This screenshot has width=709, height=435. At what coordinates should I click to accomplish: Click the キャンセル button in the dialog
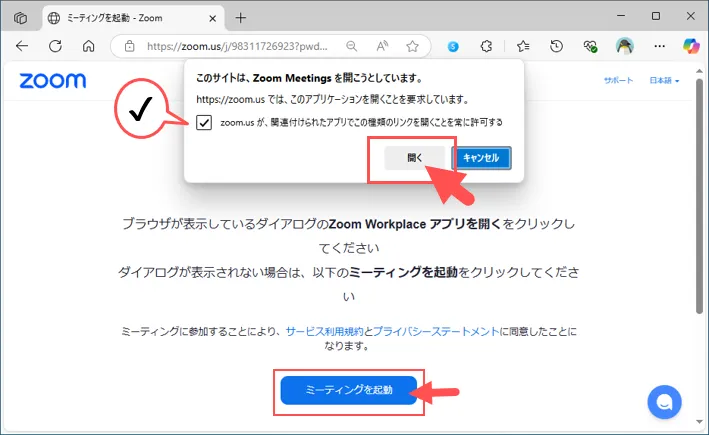(481, 158)
